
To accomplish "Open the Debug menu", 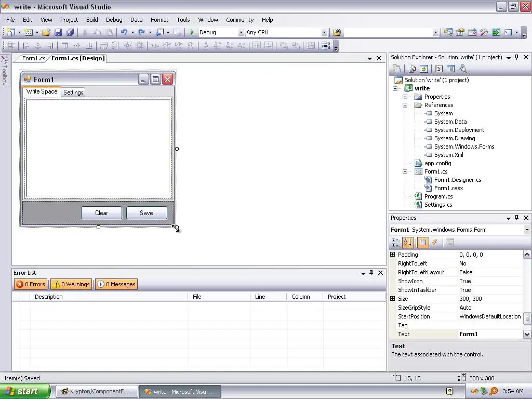I will [x=114, y=20].
